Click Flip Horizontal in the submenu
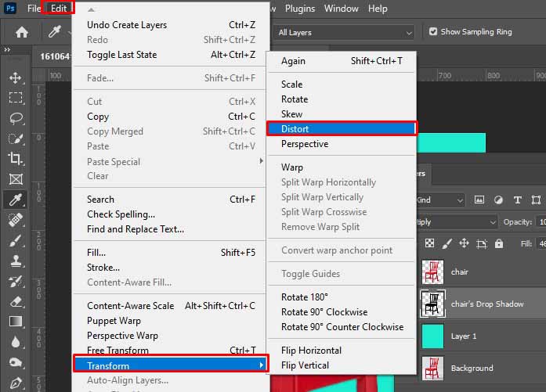The image size is (546, 392). point(311,351)
